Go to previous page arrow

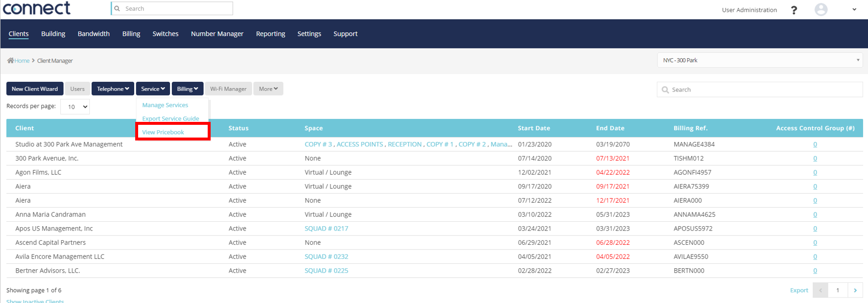tap(820, 290)
